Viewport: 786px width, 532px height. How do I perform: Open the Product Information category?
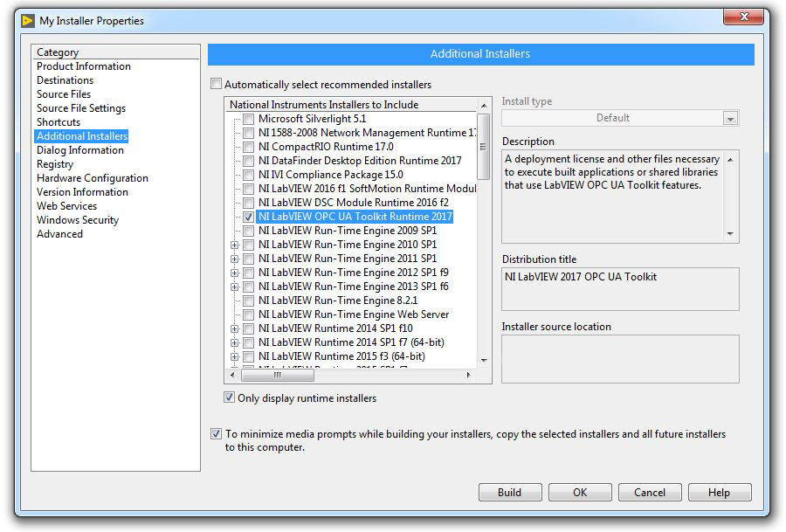click(84, 66)
